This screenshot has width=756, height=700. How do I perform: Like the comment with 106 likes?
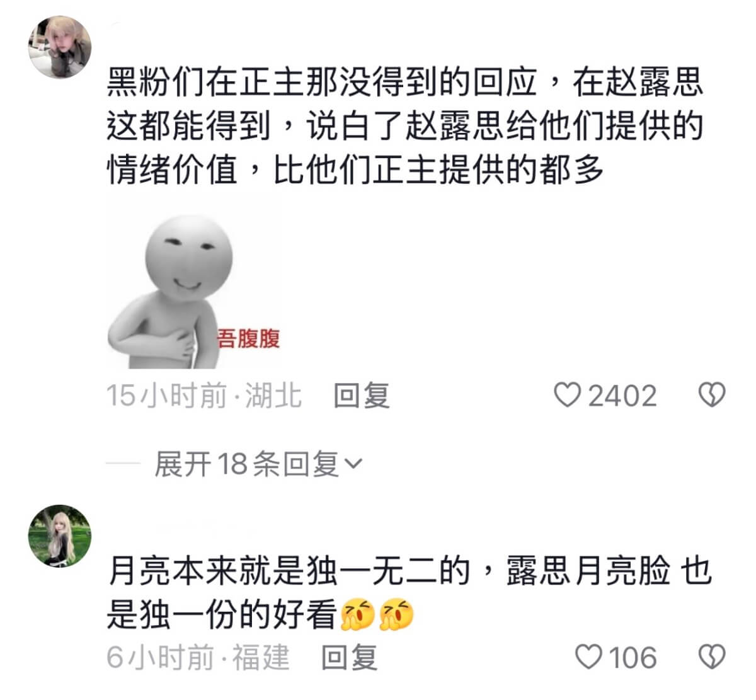pyautogui.click(x=590, y=658)
